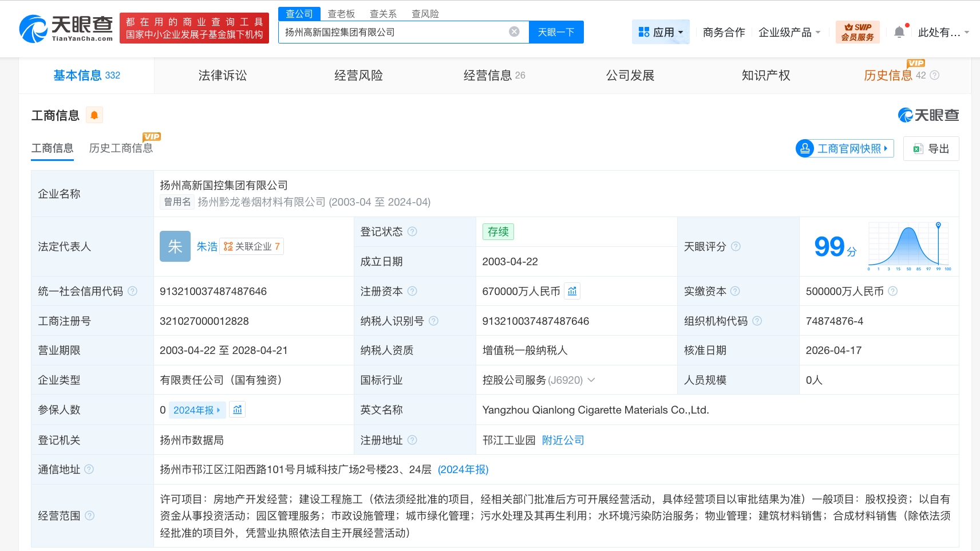Click the notification bell icon in header

899,32
